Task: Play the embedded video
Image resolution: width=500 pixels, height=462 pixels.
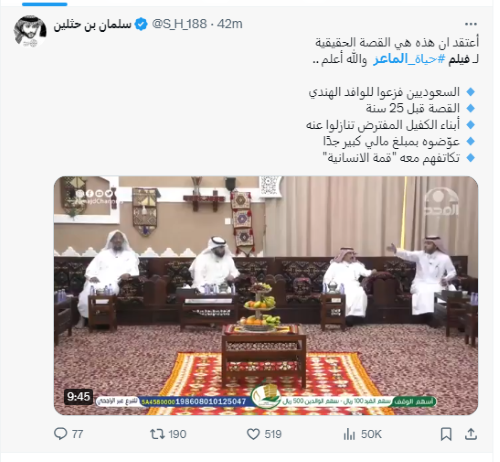Action: 266,295
